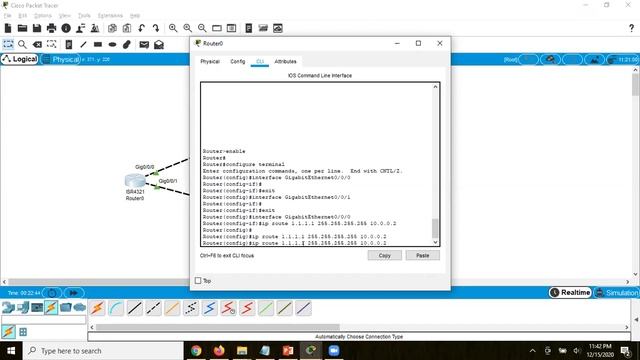The height and width of the screenshot is (360, 640).
Task: Enable the Top checkbox in Router0 window
Action: [198, 281]
